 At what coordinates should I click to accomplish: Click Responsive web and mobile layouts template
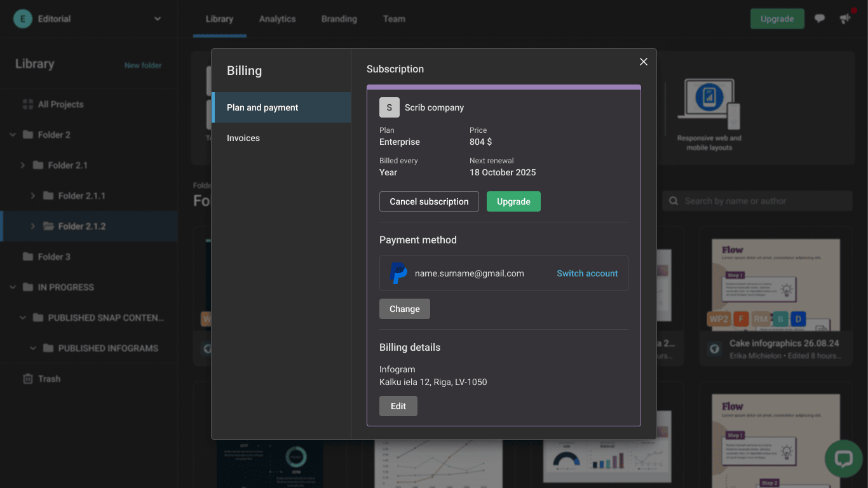[x=709, y=114]
